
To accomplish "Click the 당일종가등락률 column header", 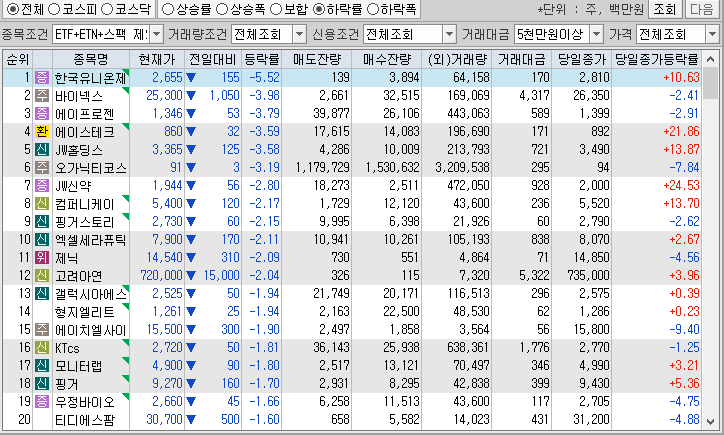I will 657,59.
